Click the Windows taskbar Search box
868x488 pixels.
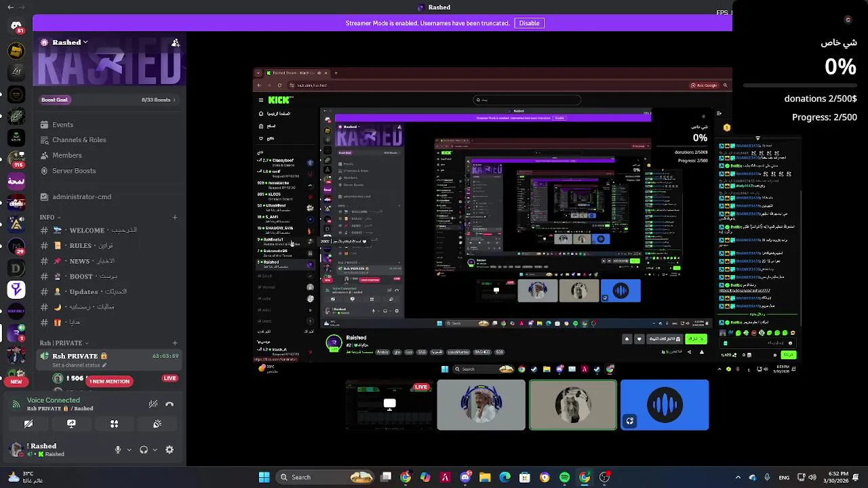(325, 477)
